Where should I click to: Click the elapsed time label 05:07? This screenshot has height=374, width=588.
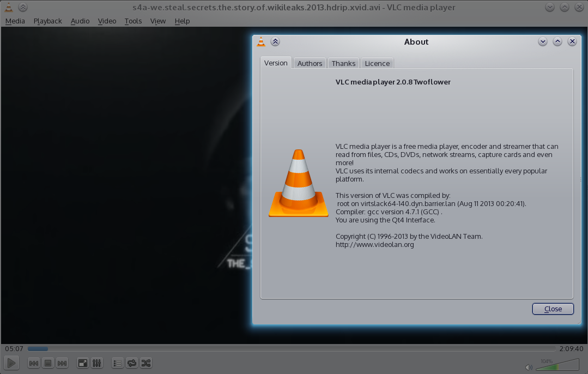pos(14,349)
